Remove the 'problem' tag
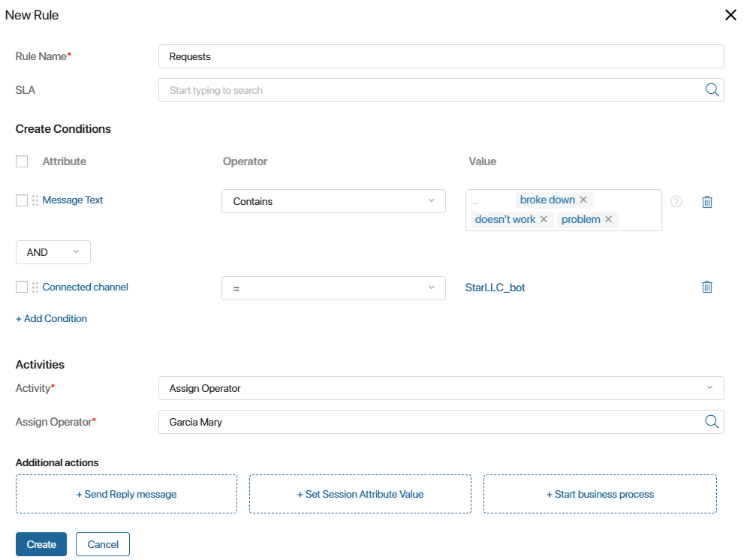The image size is (744, 560). click(608, 219)
